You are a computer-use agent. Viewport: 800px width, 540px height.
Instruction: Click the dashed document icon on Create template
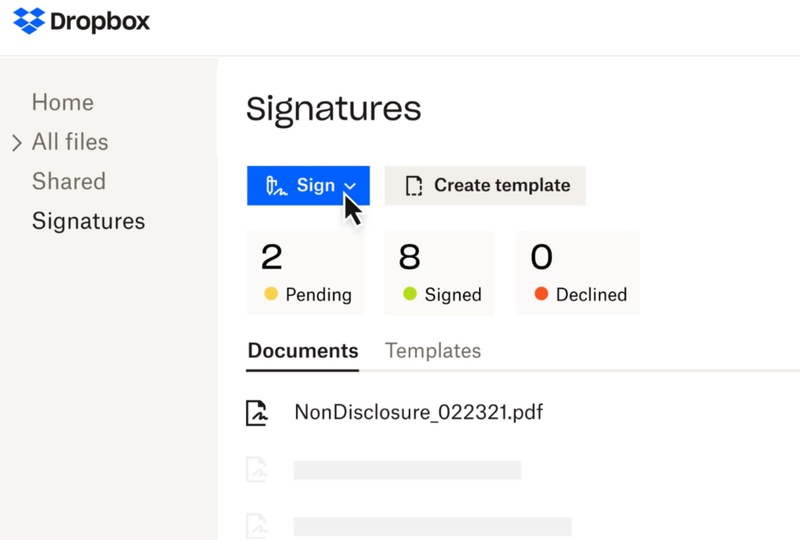pos(414,186)
